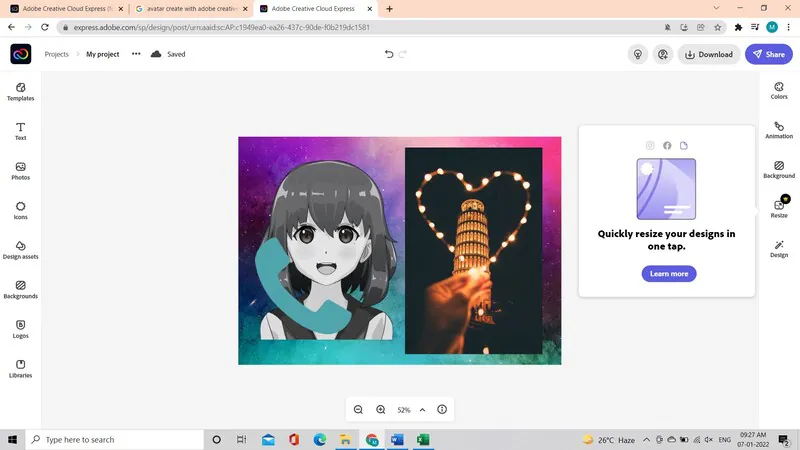
Task: Show hidden system tray icons
Action: (x=646, y=439)
